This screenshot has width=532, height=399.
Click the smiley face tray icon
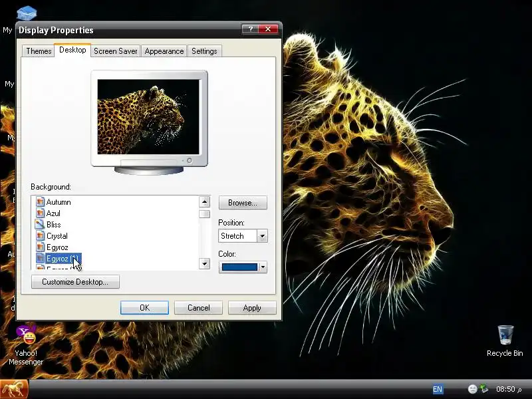click(x=472, y=389)
